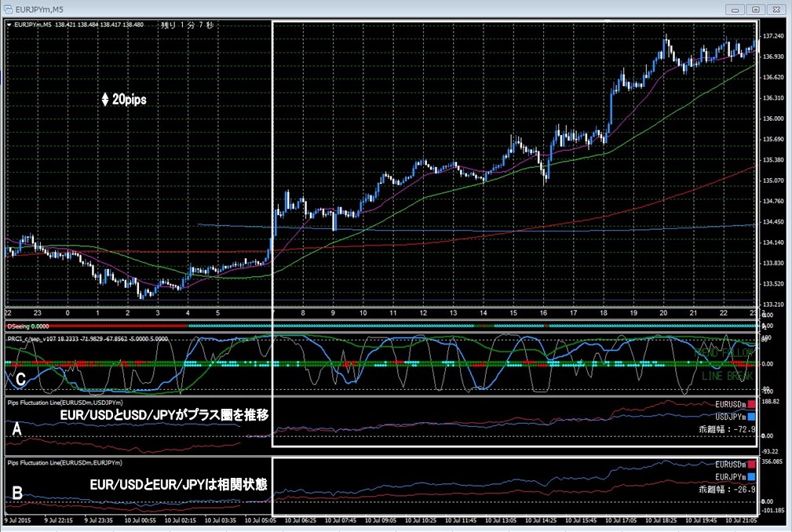Click 133.520 on the price axis
Image resolution: width=792 pixels, height=532 pixels.
click(x=773, y=284)
